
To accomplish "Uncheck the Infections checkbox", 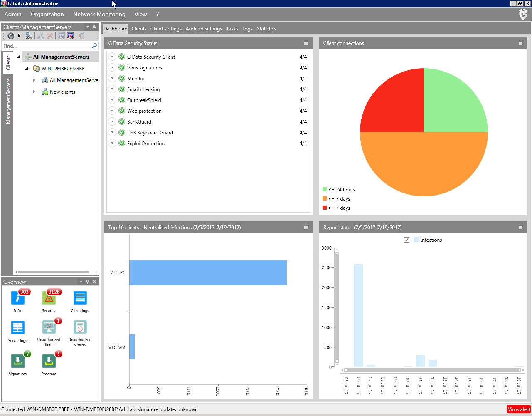I will 406,240.
